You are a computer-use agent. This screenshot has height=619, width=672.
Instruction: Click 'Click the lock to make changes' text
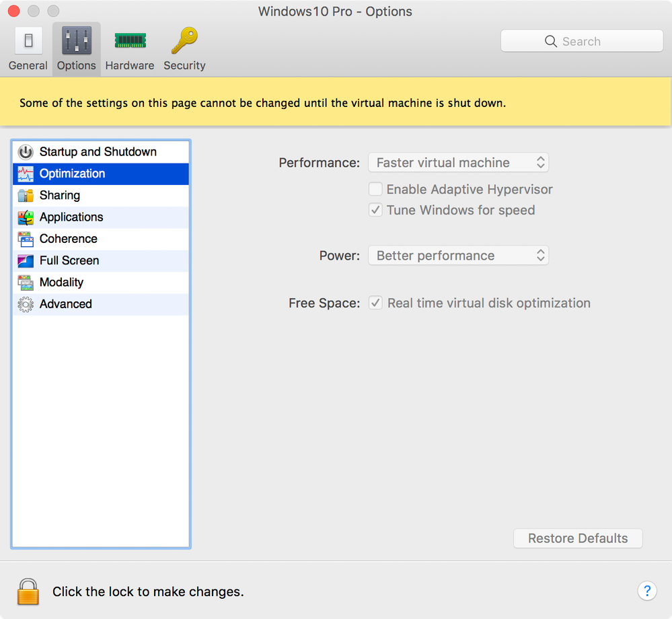(x=148, y=592)
